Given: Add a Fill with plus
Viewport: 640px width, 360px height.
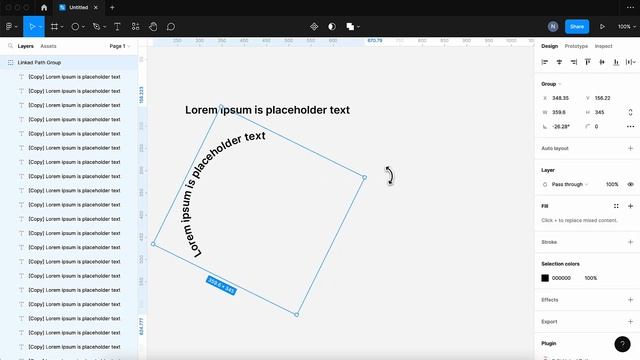Looking at the screenshot, I should [x=630, y=206].
